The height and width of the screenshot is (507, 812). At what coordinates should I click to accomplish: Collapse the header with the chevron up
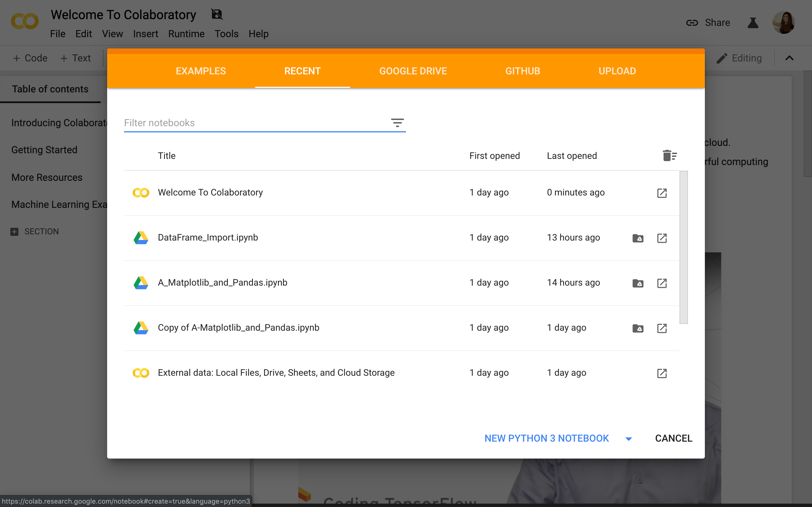789,58
